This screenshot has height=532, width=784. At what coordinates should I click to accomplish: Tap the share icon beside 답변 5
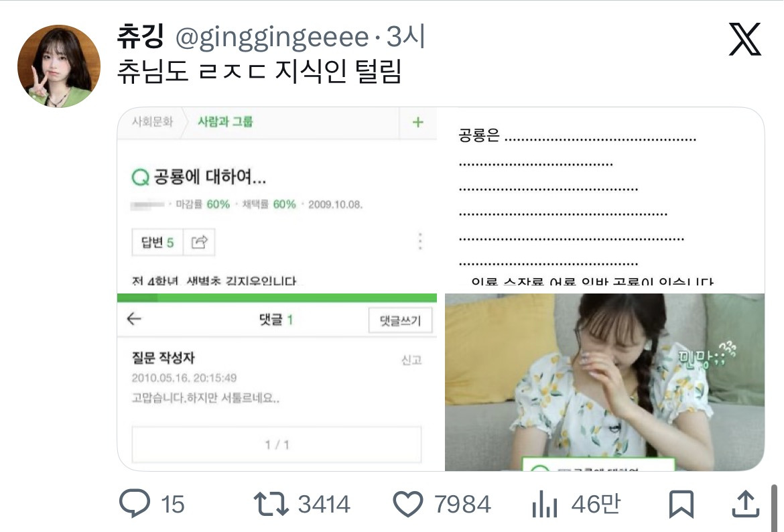coord(199,243)
